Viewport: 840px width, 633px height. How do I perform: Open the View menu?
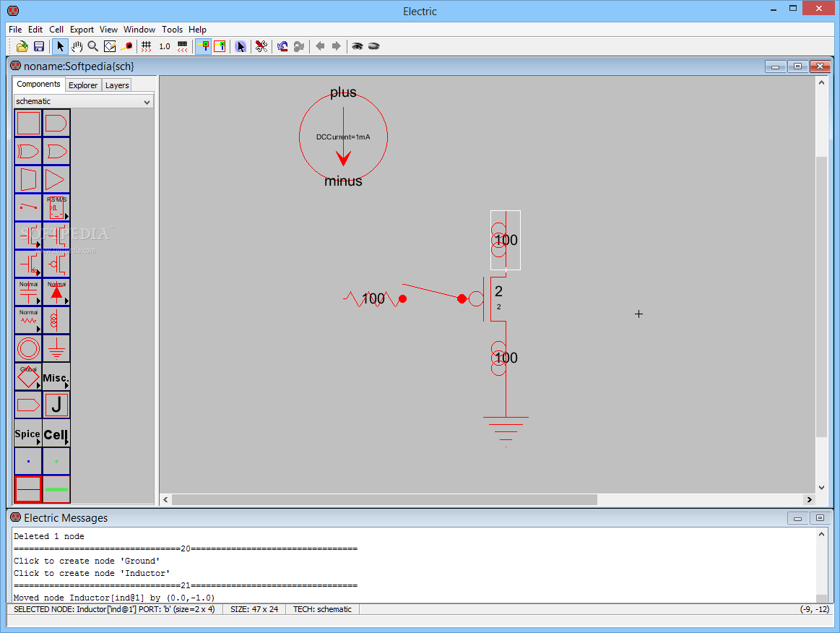pos(108,30)
